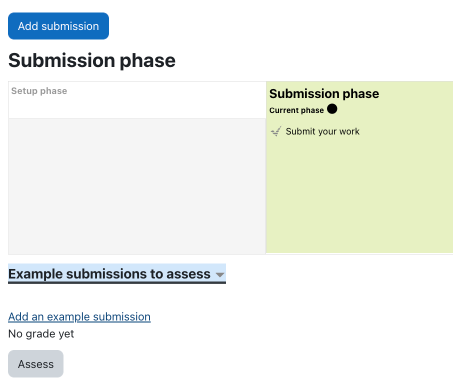This screenshot has height=382, width=453.
Task: Select the Setup phase column label
Action: tap(39, 91)
